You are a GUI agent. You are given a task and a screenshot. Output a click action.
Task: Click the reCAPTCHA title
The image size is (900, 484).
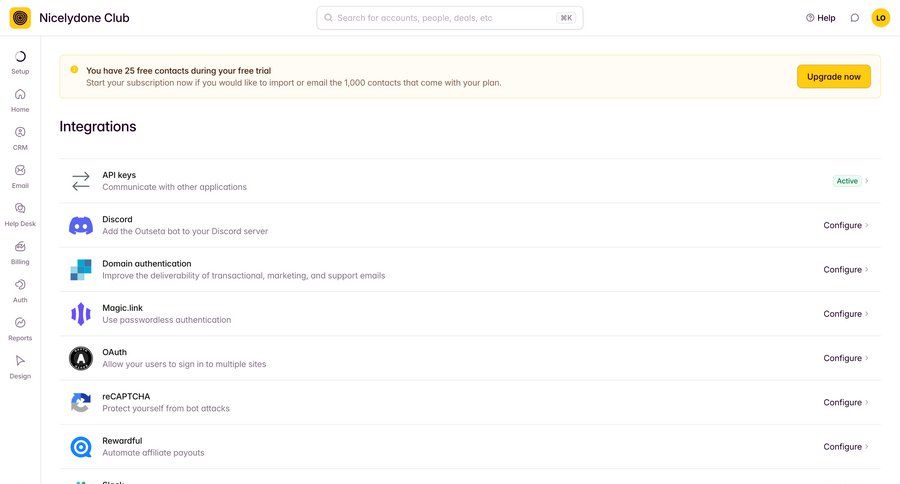[126, 396]
